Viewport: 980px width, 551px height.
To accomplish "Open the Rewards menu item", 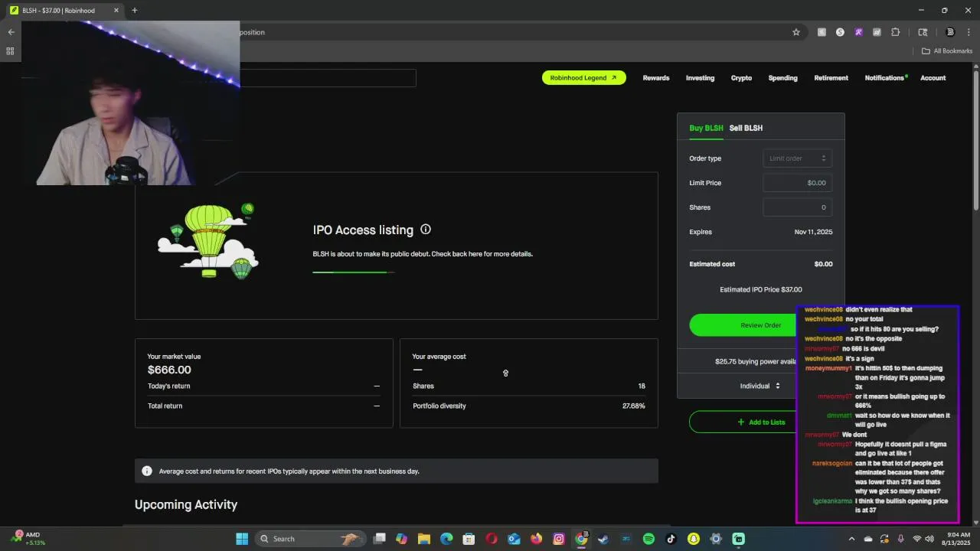I will (x=656, y=78).
